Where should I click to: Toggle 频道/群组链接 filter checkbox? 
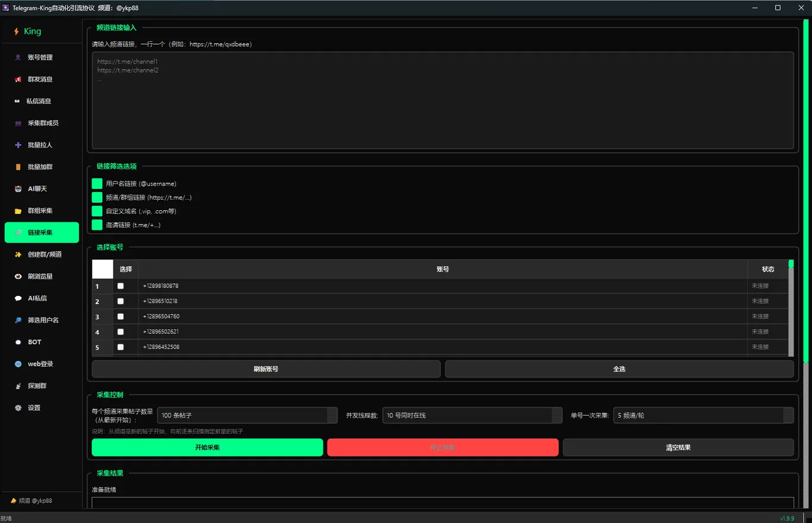[97, 197]
